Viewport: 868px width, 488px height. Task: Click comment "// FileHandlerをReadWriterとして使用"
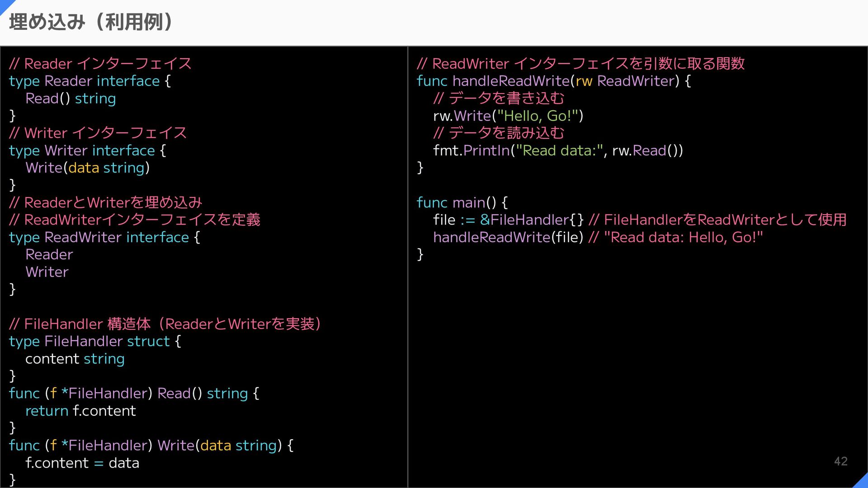click(717, 220)
